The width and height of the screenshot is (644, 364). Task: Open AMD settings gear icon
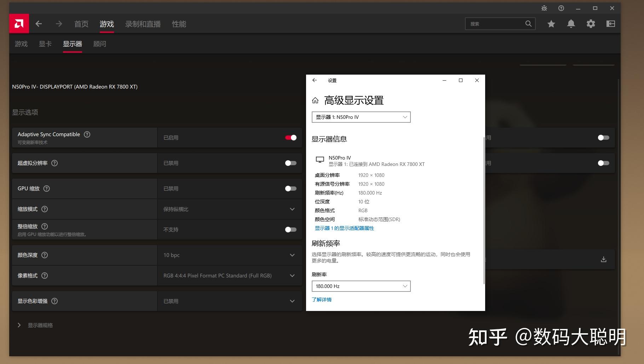(591, 24)
